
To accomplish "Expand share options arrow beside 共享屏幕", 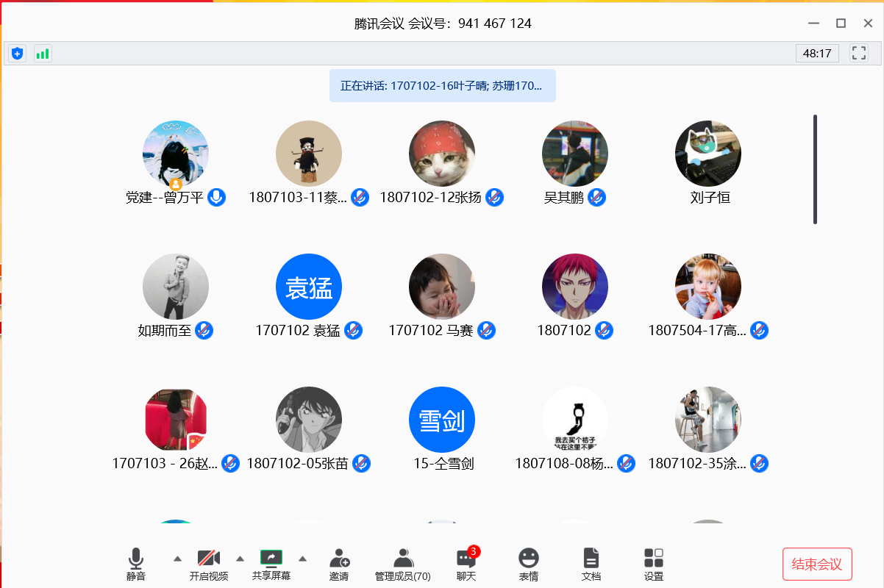I will point(302,559).
